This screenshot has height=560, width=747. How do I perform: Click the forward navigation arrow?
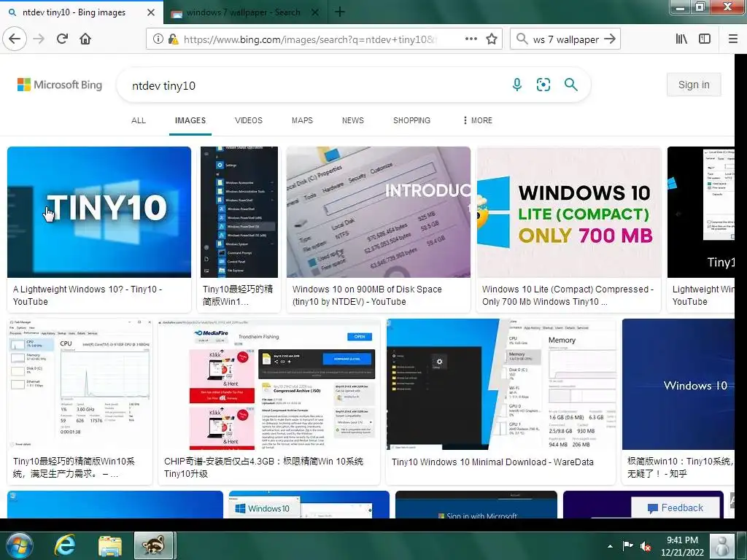click(x=39, y=39)
